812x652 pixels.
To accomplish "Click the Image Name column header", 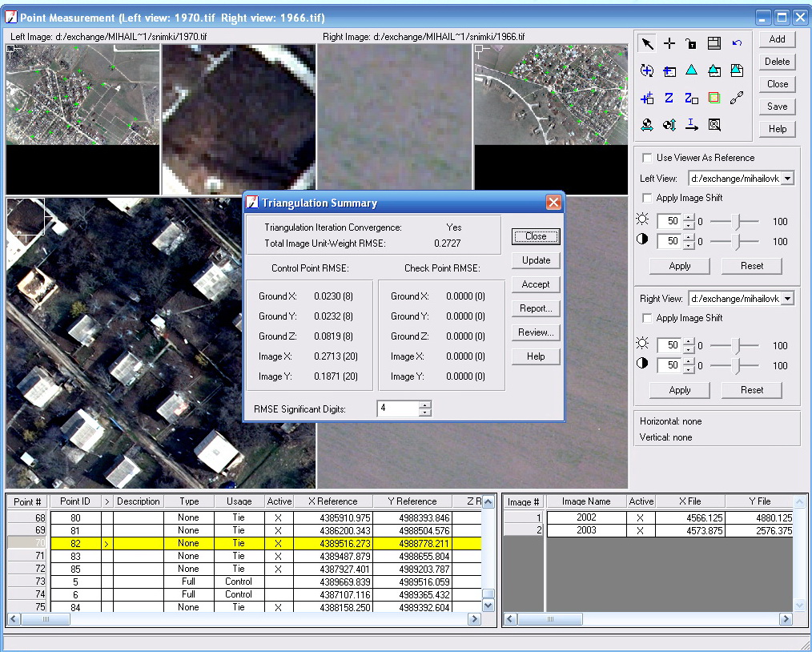I will click(x=585, y=501).
